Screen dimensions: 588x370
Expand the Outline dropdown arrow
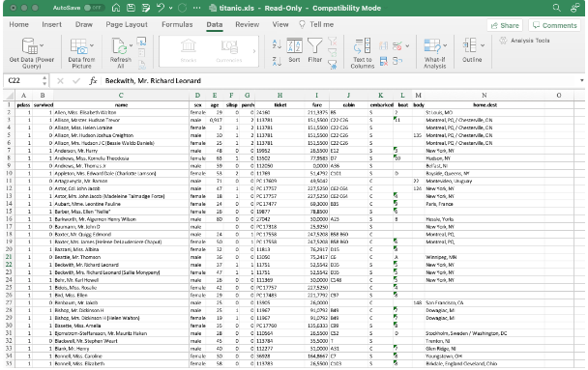click(x=483, y=45)
